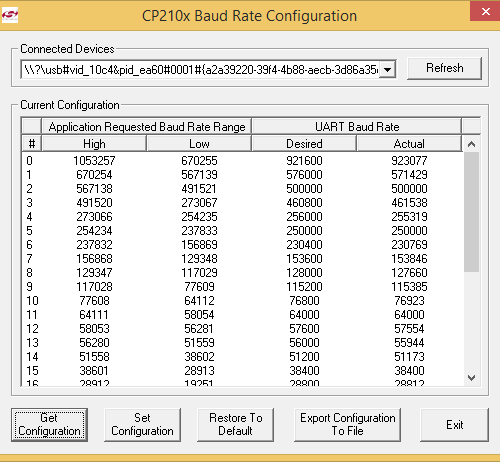500x462 pixels.
Task: Select Desired value 921600
Action: coord(304,161)
